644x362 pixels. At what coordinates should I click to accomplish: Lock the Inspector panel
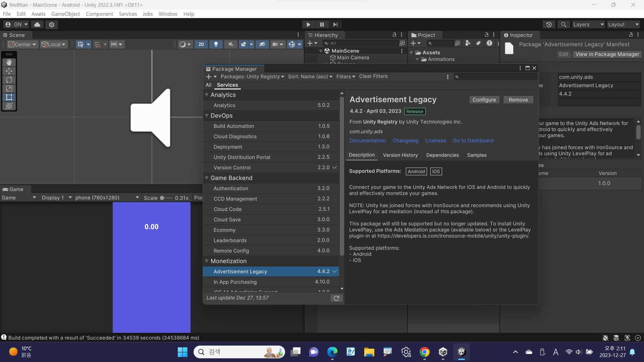coord(631,35)
